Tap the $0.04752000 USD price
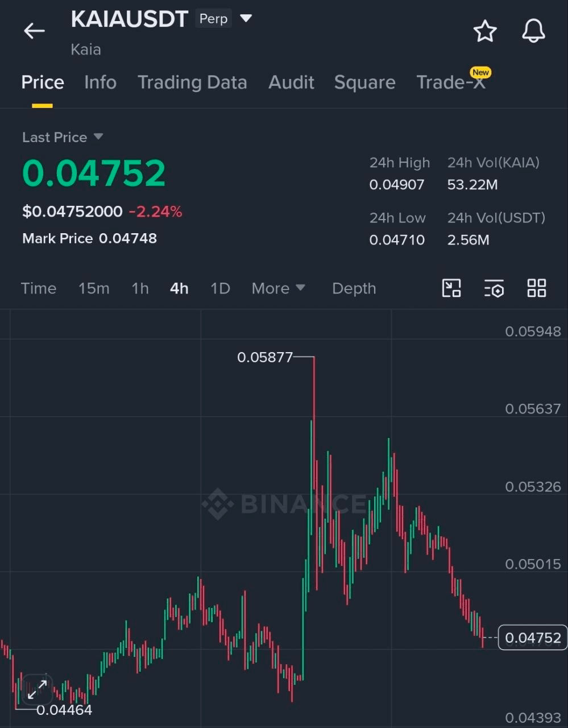This screenshot has height=728, width=568. (72, 212)
